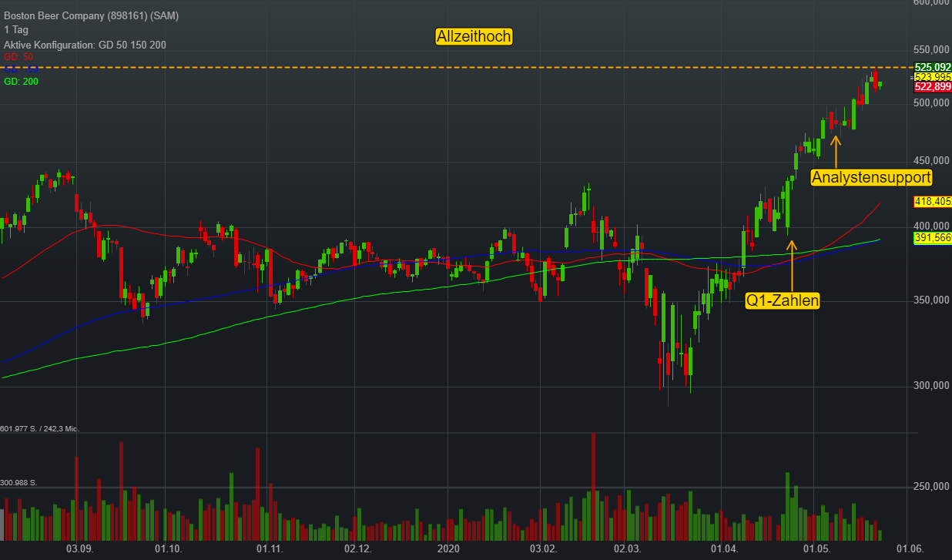Click the 01.04. date label
The image size is (952, 560).
point(724,549)
